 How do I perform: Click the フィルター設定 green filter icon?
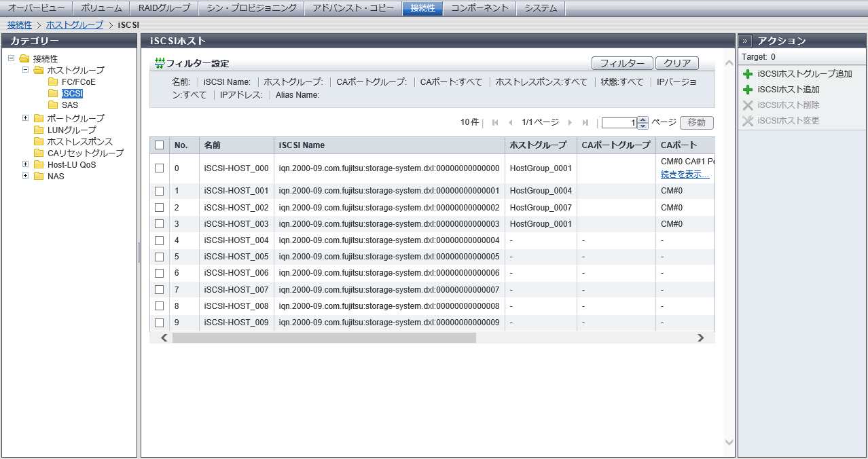pos(160,63)
